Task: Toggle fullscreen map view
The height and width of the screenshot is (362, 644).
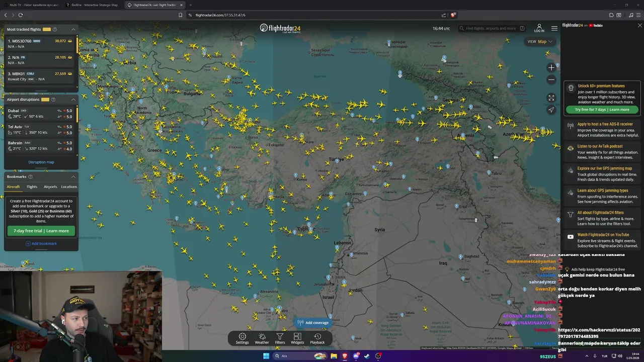Action: [x=551, y=98]
